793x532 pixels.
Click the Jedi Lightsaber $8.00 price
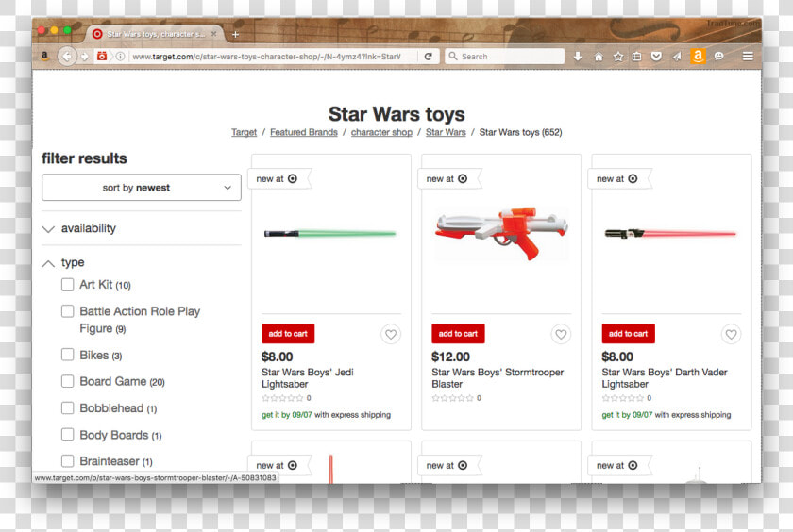[278, 357]
